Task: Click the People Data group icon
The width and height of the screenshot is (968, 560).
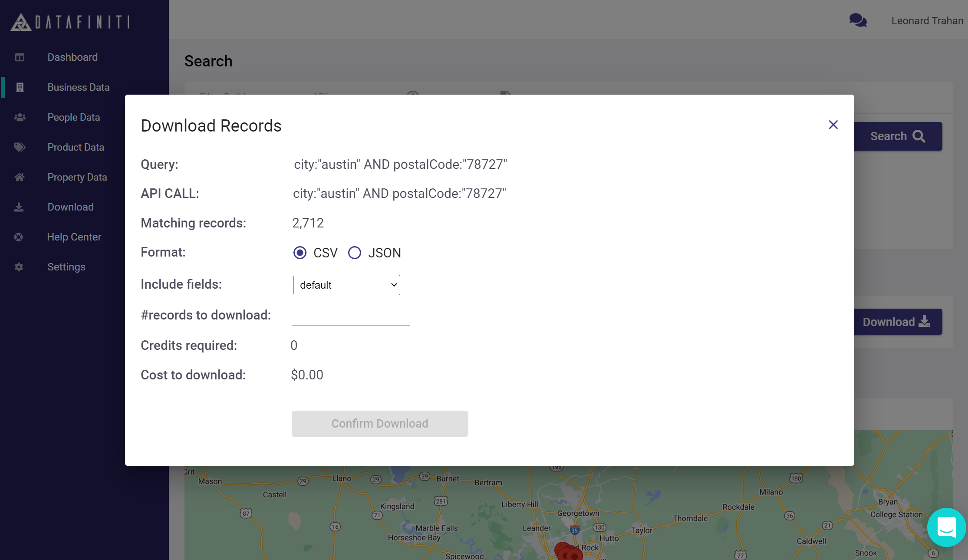Action: tap(20, 117)
